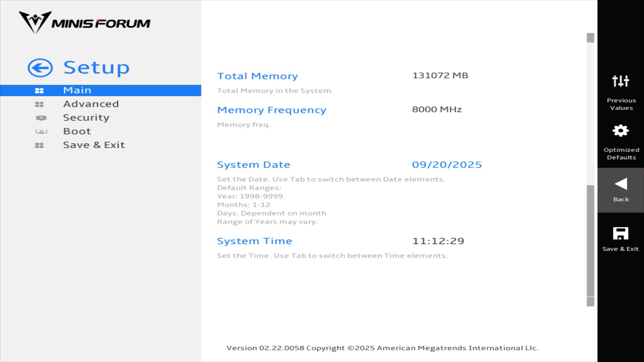This screenshot has width=644, height=362.
Task: Open the Advanced menu section
Action: tap(91, 104)
